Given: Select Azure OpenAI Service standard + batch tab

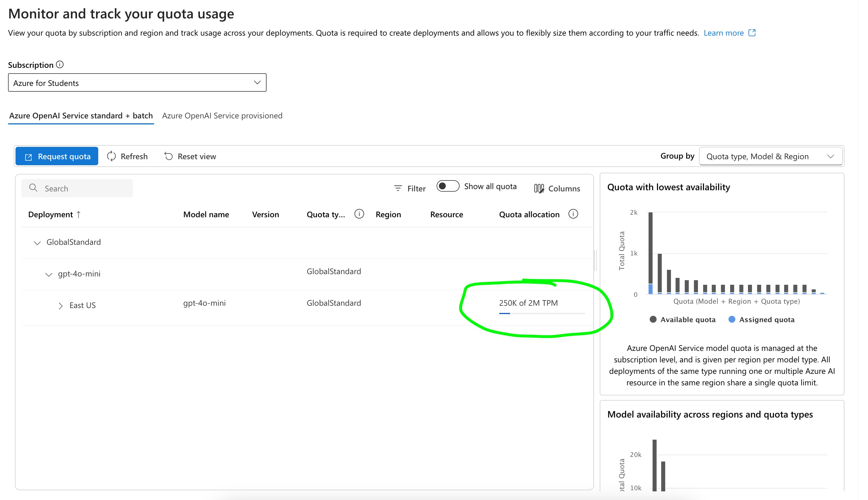Looking at the screenshot, I should coord(81,116).
